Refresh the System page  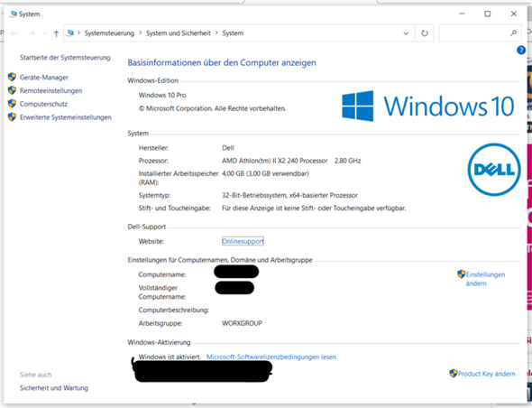click(425, 33)
